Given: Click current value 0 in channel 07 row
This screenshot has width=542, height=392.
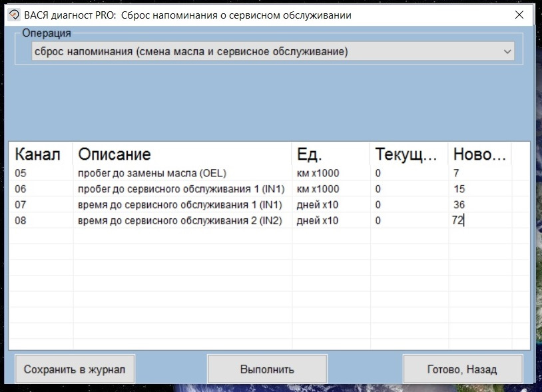Looking at the screenshot, I should (x=378, y=205).
